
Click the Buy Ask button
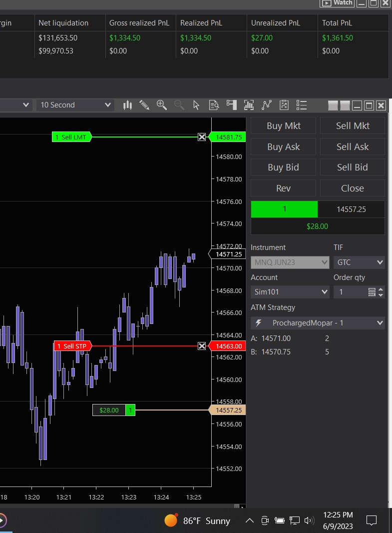284,147
